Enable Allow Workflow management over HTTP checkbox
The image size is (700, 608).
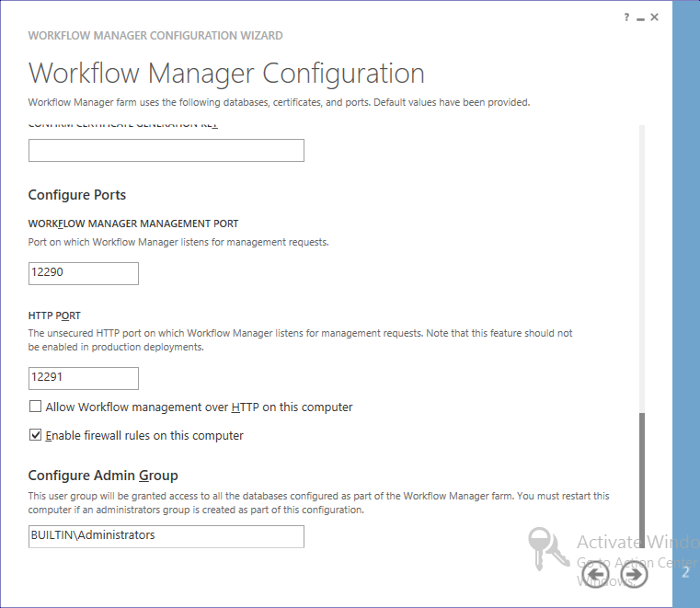(x=36, y=407)
